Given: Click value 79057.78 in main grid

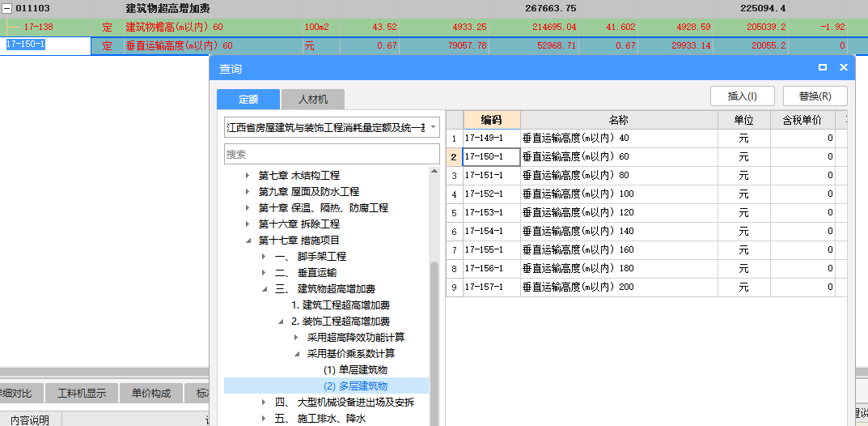Looking at the screenshot, I should tap(466, 46).
